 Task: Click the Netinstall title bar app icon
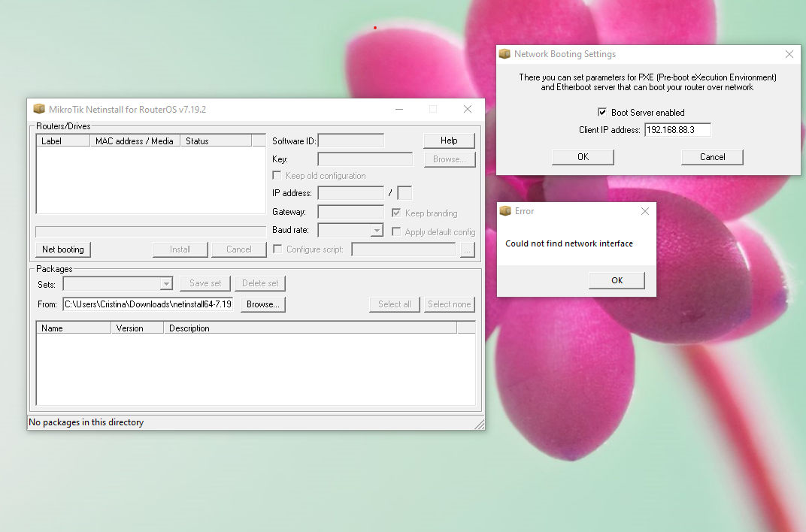click(x=39, y=110)
